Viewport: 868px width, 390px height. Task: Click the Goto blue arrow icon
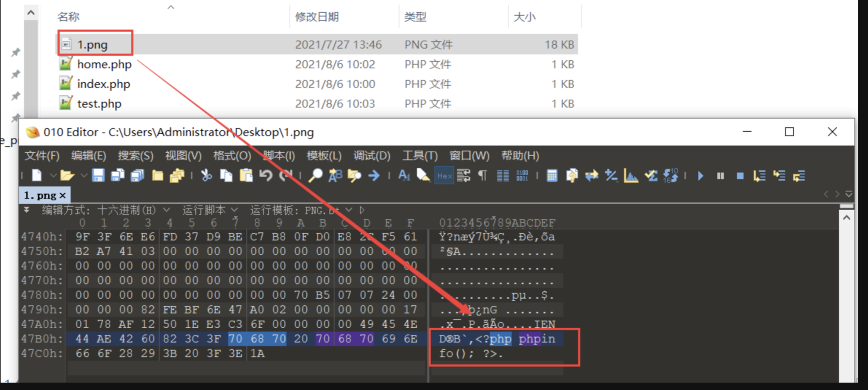pos(374,176)
